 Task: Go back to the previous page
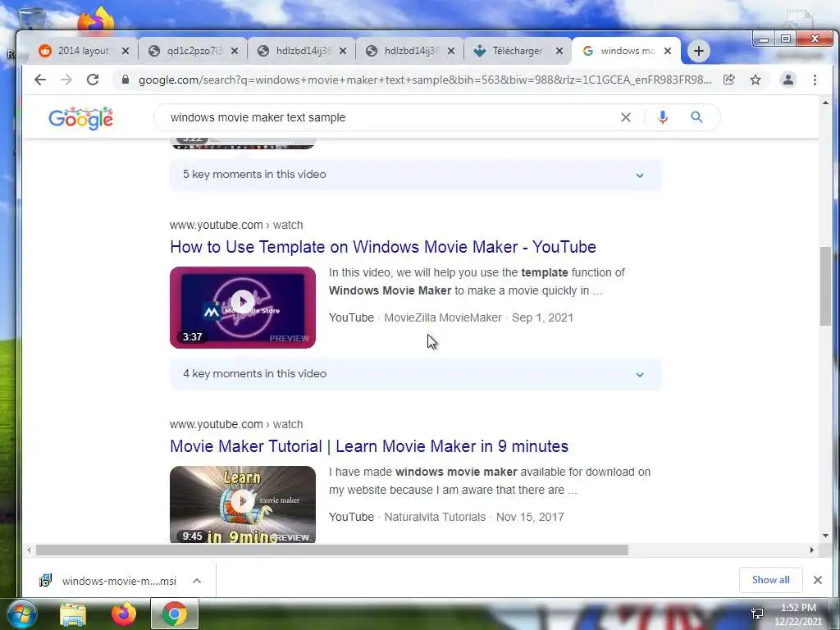coord(40,80)
